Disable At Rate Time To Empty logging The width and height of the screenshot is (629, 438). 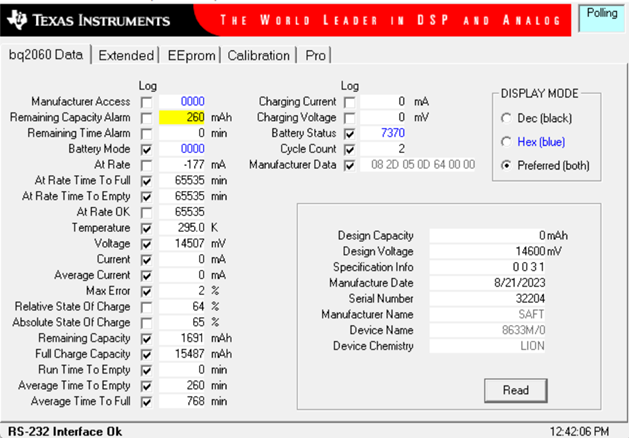146,197
